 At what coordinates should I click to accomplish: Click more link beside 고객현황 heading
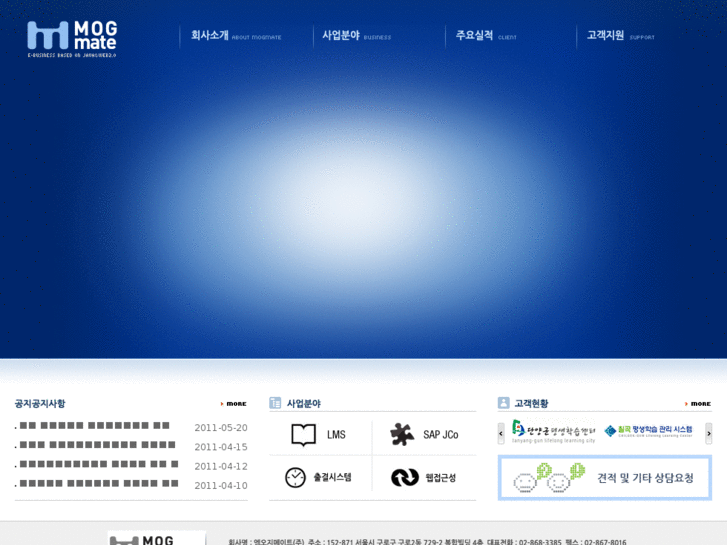click(x=698, y=404)
